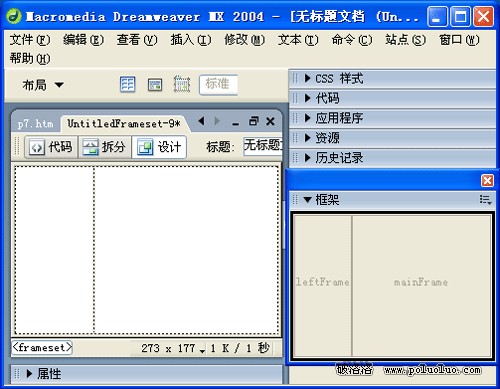This screenshot has width=500, height=389.
Task: Open the 修改(M) menu
Action: (245, 40)
